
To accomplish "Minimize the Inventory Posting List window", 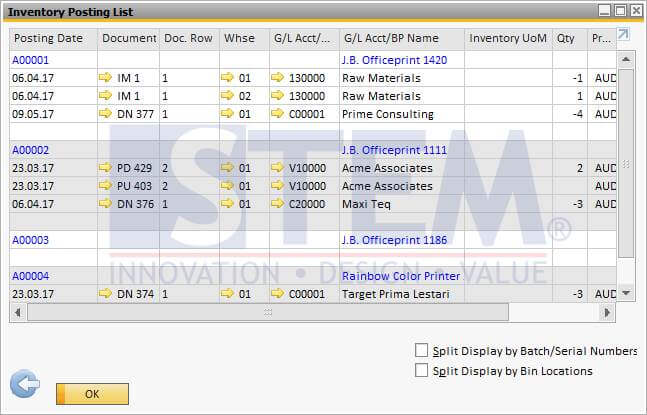I will [x=604, y=10].
